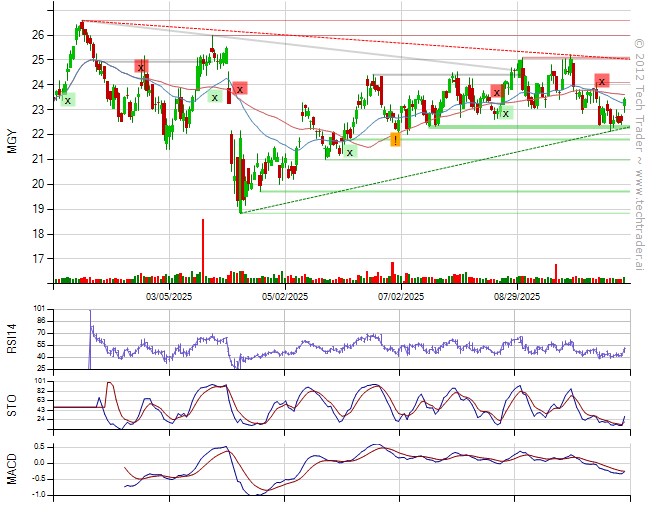Select the MACD indicator panel label
Screen dimensions: 657x514
click(x=12, y=463)
